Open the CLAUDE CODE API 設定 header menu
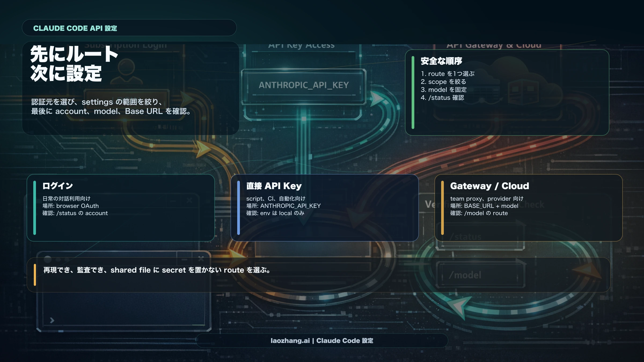The image size is (644, 362). tap(75, 28)
